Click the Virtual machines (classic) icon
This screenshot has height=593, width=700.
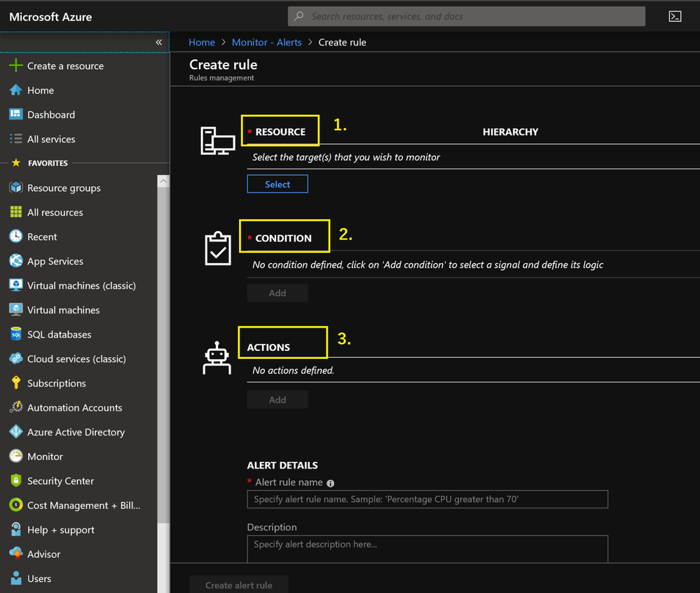(x=15, y=285)
